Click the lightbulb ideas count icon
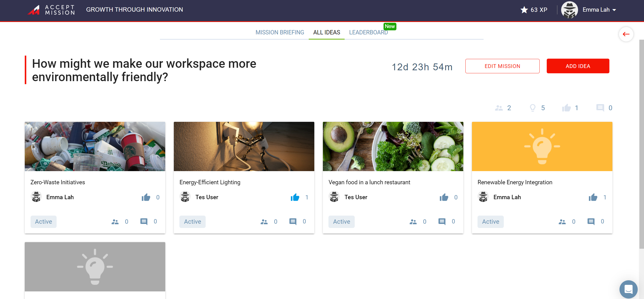 coord(533,108)
